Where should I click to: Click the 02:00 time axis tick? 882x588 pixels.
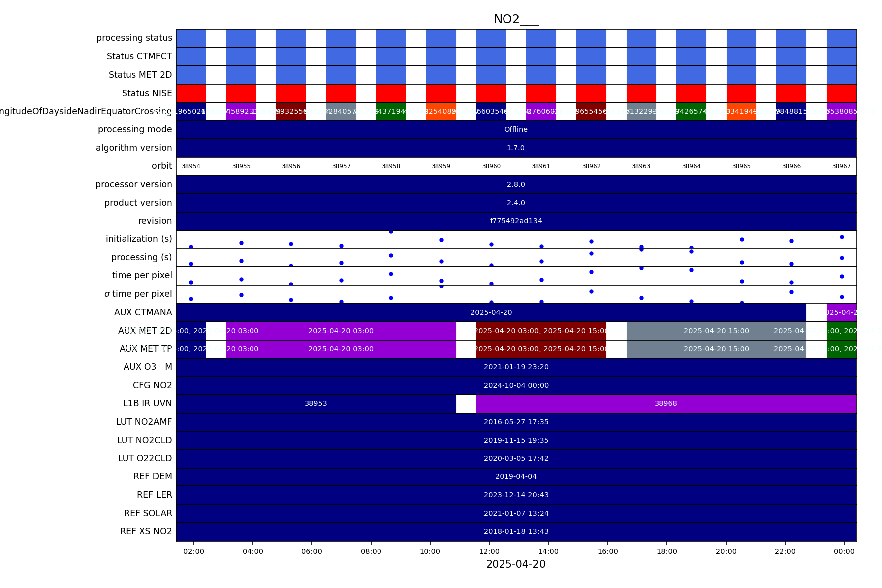pyautogui.click(x=193, y=551)
